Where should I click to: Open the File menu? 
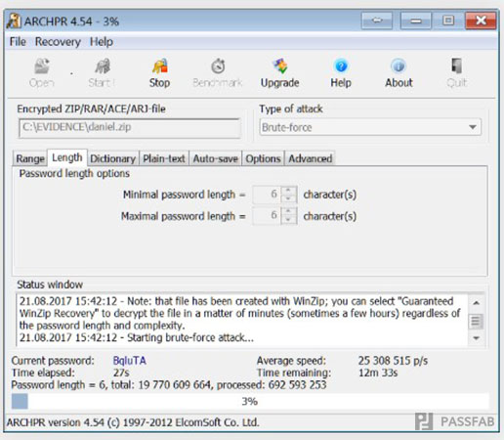[18, 42]
